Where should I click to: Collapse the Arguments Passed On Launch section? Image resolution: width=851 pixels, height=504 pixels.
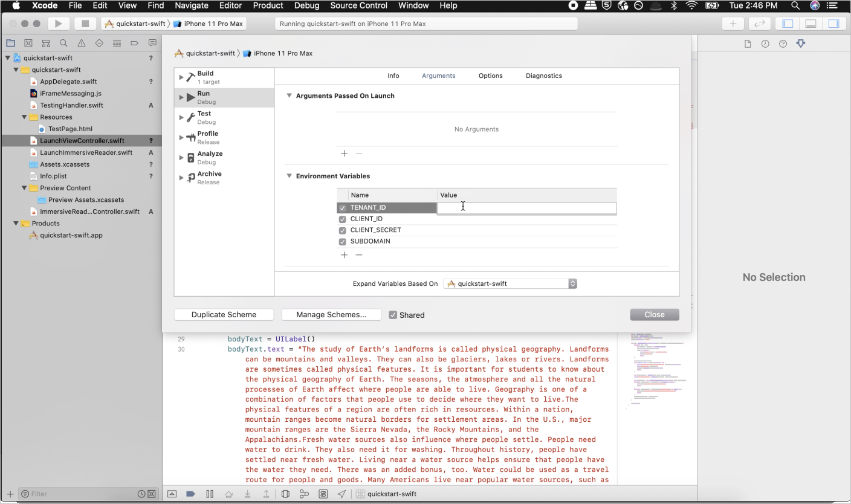pyautogui.click(x=289, y=95)
